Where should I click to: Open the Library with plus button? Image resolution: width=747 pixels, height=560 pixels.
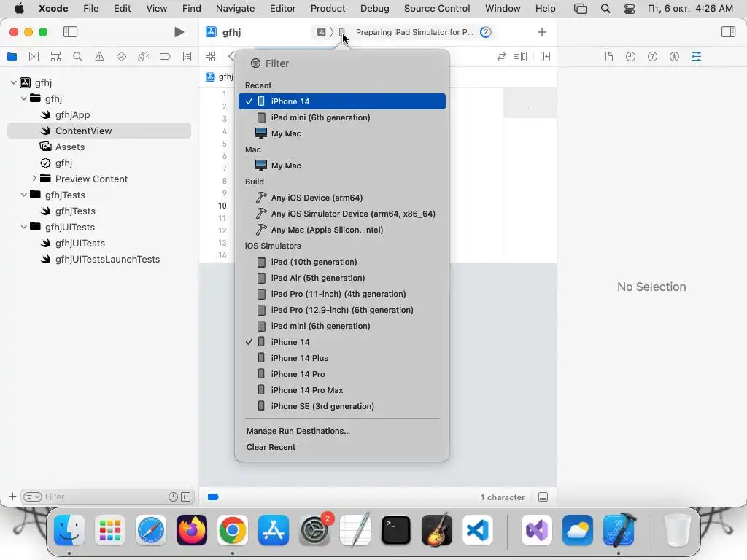coord(542,32)
